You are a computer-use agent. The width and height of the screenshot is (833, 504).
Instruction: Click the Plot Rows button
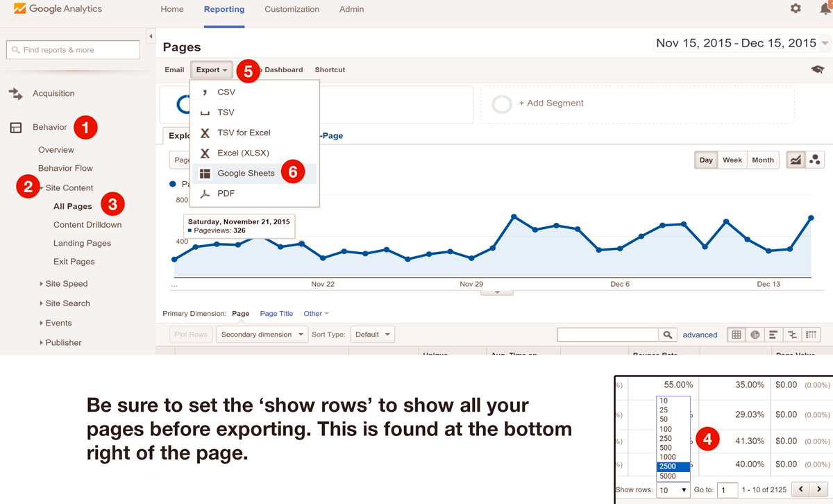point(191,335)
